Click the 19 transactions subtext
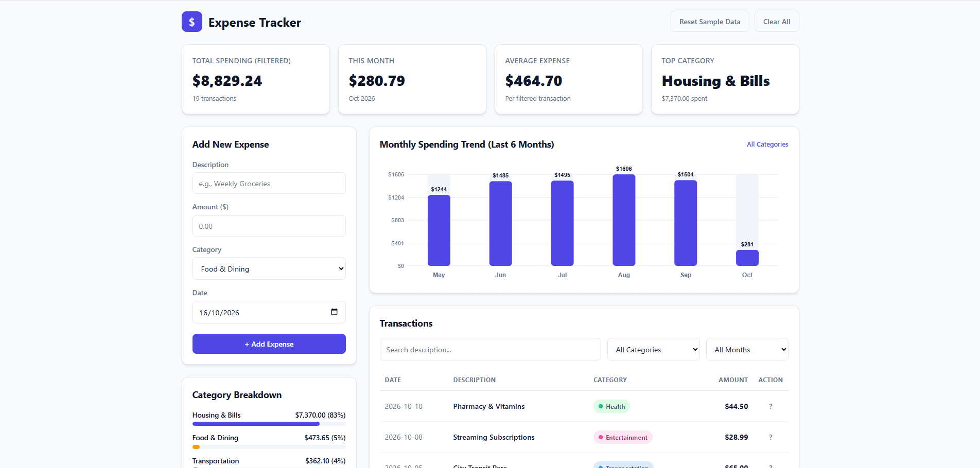This screenshot has width=980, height=468. (x=214, y=98)
